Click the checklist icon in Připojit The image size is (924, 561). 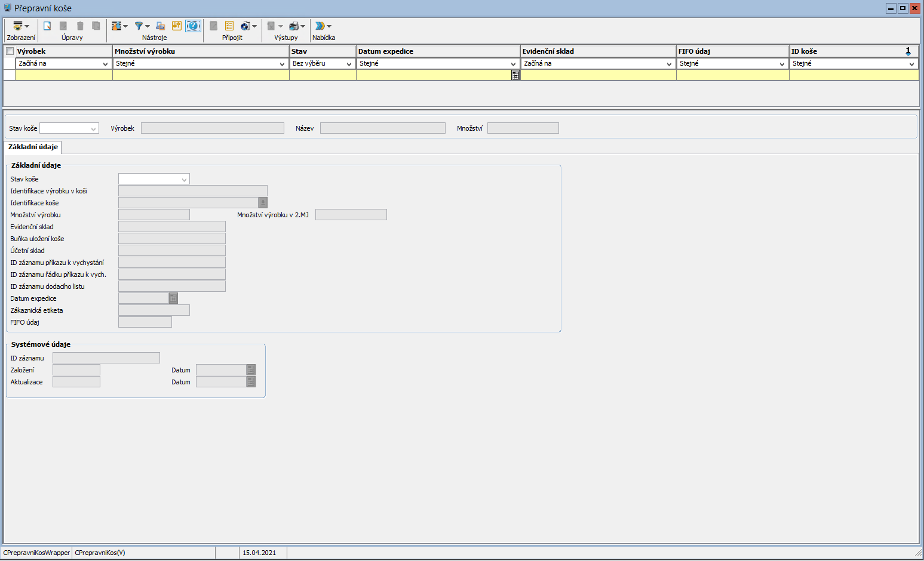pos(229,26)
